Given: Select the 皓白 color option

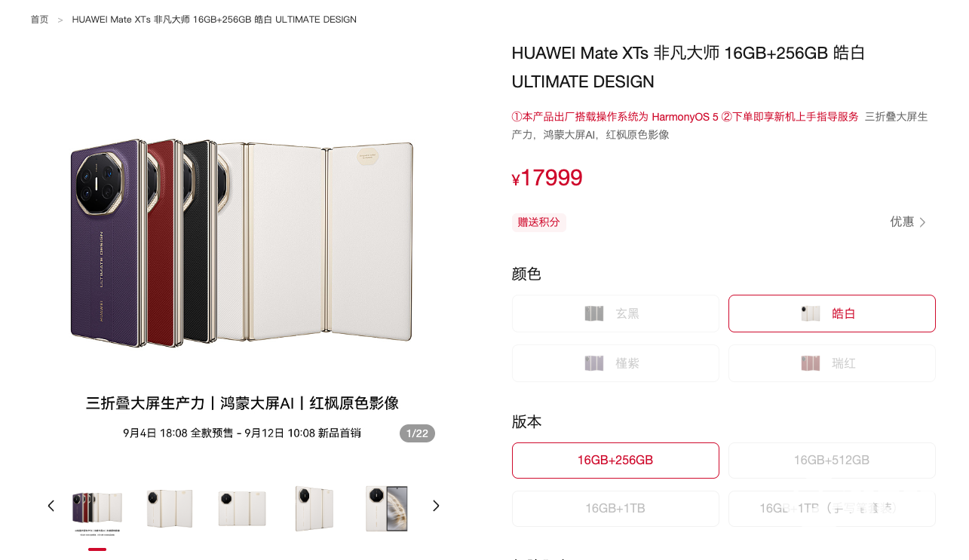Looking at the screenshot, I should pos(832,314).
